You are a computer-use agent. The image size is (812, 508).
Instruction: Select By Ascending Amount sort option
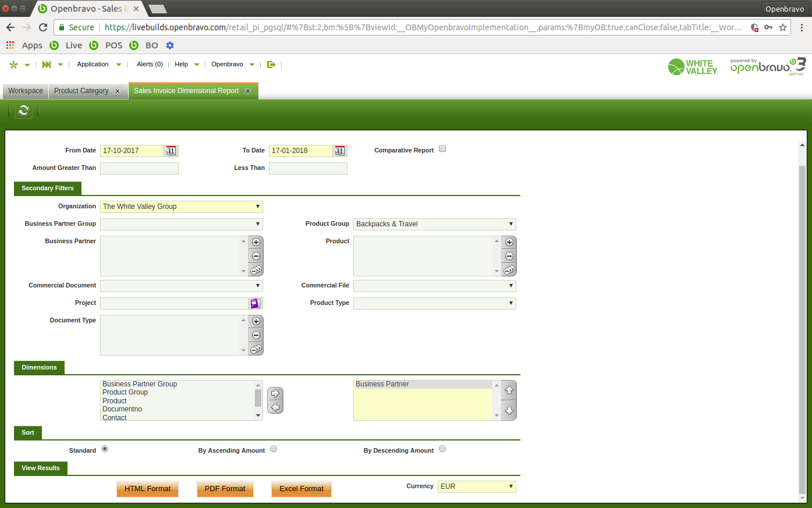point(274,449)
